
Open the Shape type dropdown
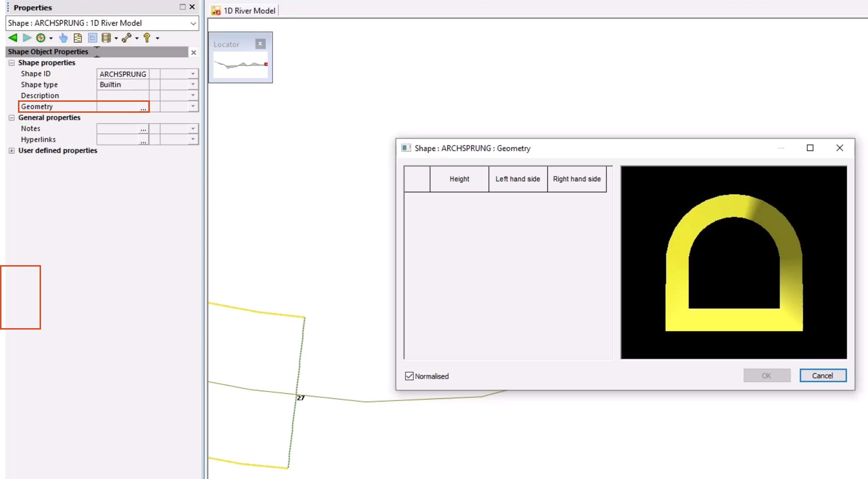coord(192,84)
